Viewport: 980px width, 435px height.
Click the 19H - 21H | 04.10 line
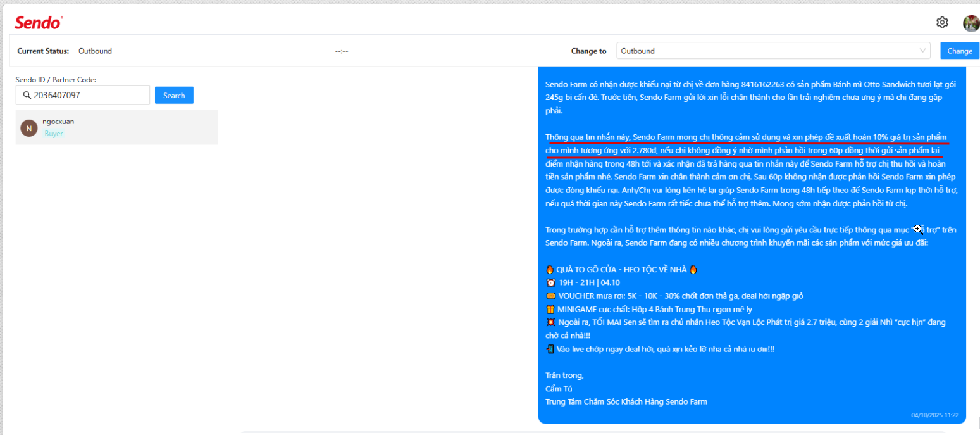582,282
